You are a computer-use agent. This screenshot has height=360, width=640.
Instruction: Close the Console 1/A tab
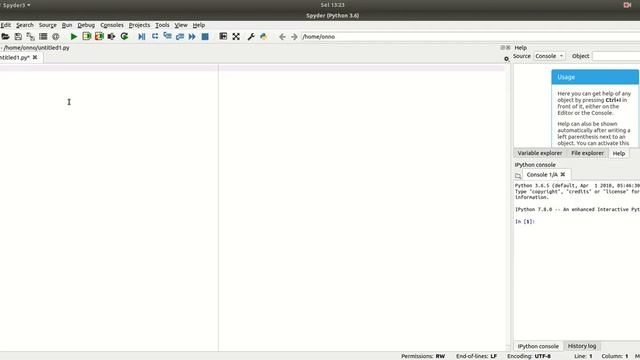point(563,174)
